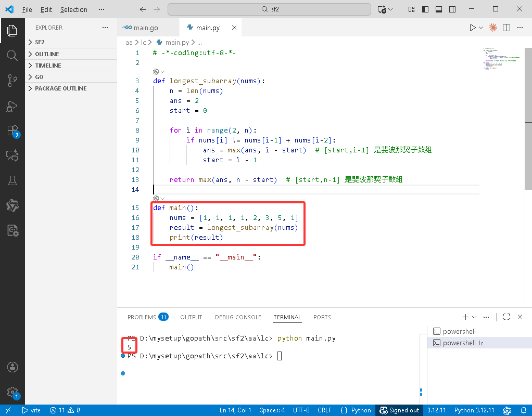Image resolution: width=532 pixels, height=416 pixels.
Task: Open Explorer Views and More Actions ellipsis
Action: tap(105, 28)
